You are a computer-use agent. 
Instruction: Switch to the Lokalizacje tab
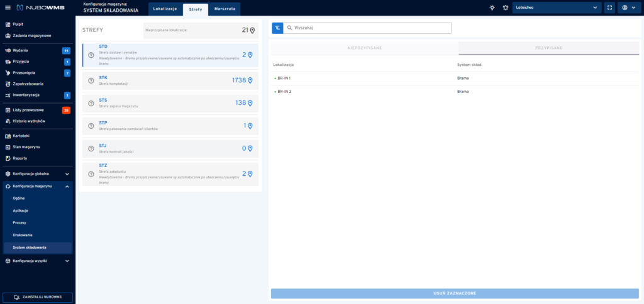pyautogui.click(x=165, y=9)
